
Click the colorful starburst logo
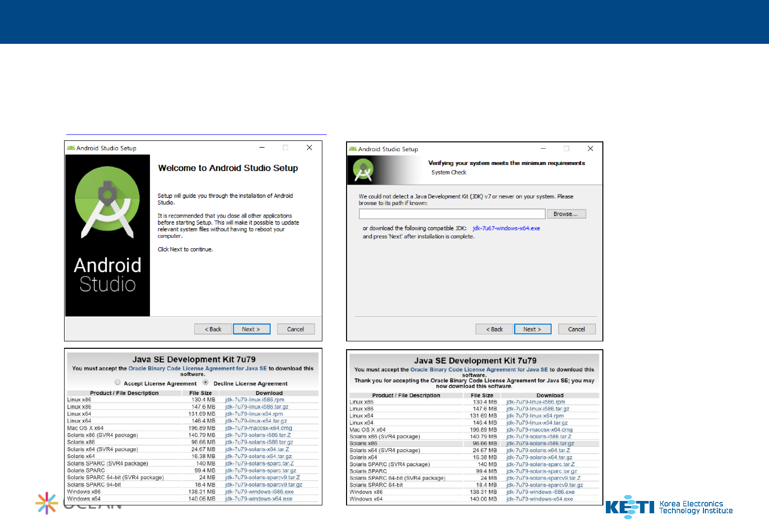click(47, 503)
